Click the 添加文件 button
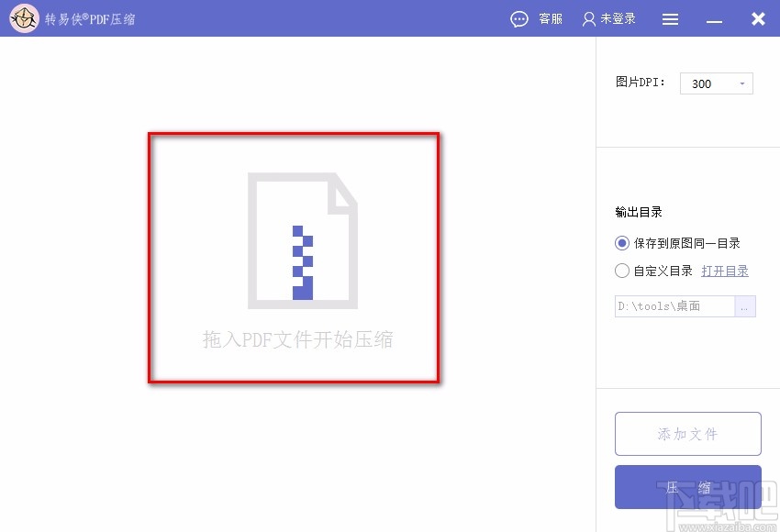780x532 pixels. (687, 433)
